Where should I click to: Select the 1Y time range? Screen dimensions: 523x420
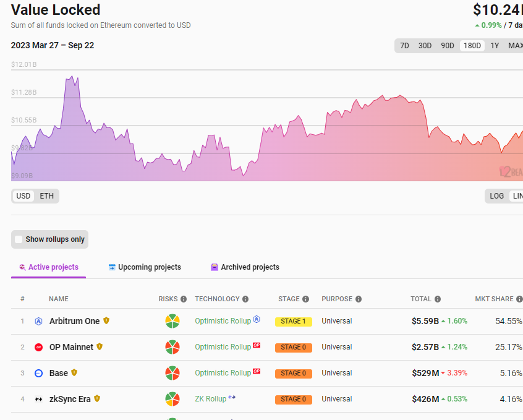click(495, 46)
